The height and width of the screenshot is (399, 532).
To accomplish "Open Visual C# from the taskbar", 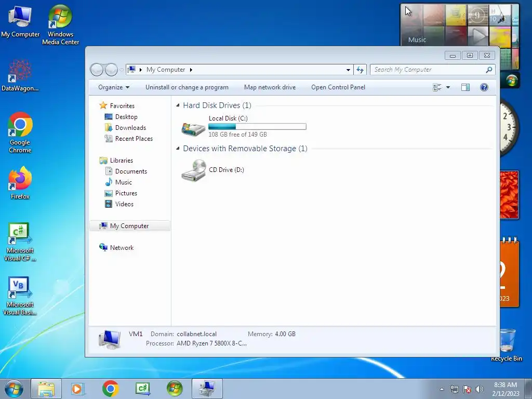I will (142, 389).
